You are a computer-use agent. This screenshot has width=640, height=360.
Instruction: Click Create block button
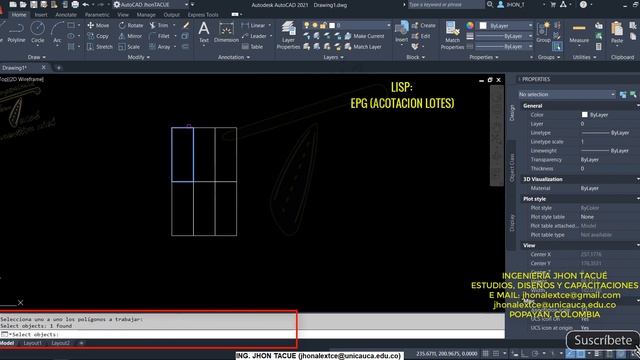coord(424,25)
